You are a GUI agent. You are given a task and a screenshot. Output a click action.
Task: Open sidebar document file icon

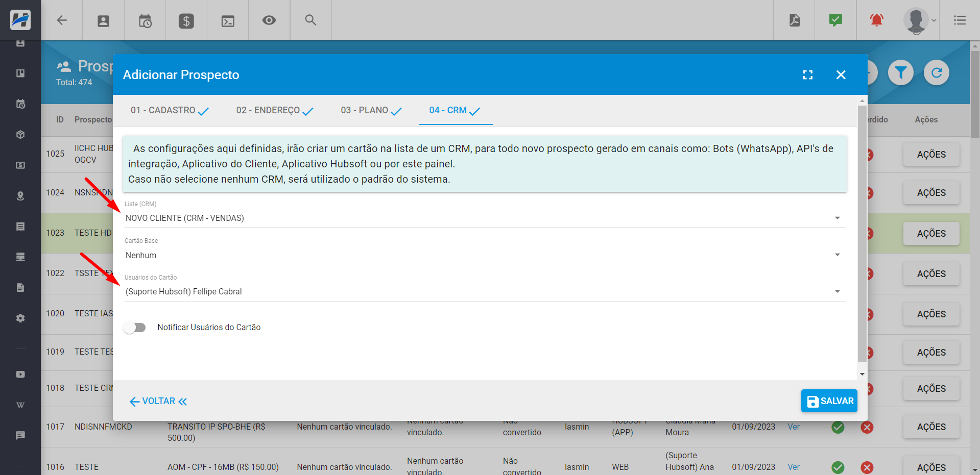pyautogui.click(x=20, y=288)
